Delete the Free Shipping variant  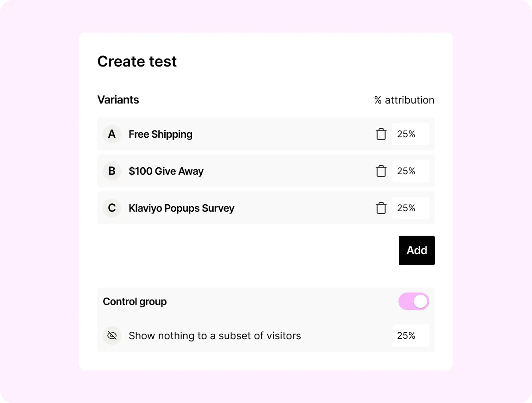pyautogui.click(x=381, y=134)
